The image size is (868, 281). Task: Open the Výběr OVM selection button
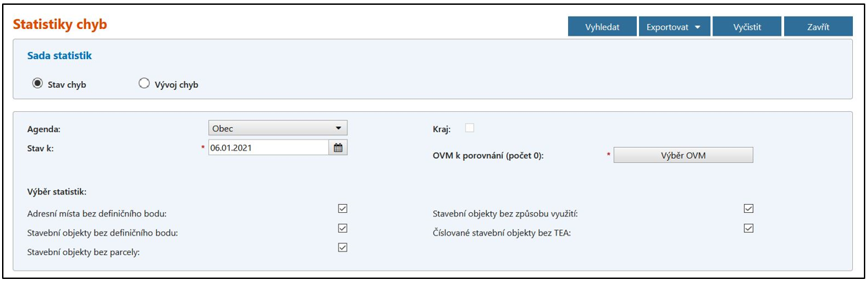(683, 155)
